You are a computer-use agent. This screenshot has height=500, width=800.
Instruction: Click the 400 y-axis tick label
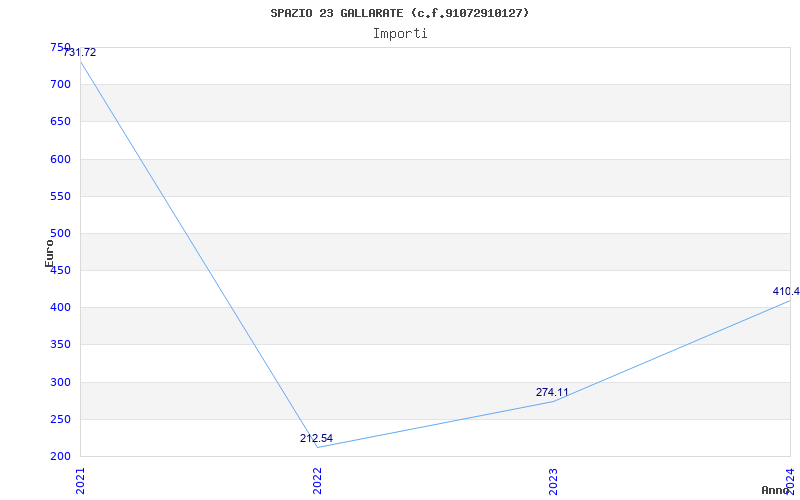pos(60,308)
